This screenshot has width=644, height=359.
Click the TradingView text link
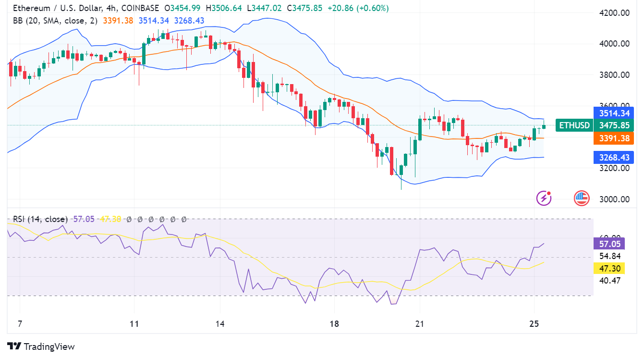tap(49, 347)
